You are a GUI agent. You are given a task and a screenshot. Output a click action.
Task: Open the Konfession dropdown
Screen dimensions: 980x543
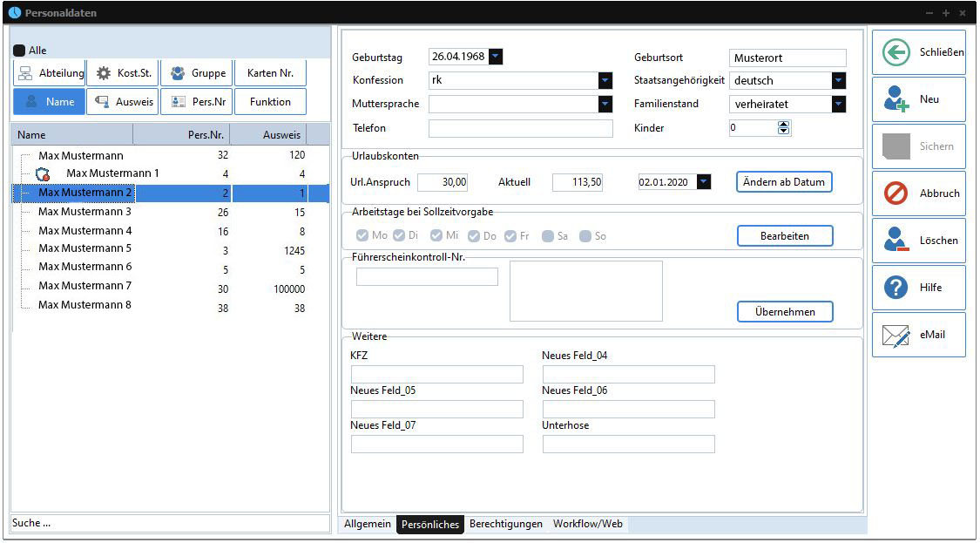(x=605, y=80)
